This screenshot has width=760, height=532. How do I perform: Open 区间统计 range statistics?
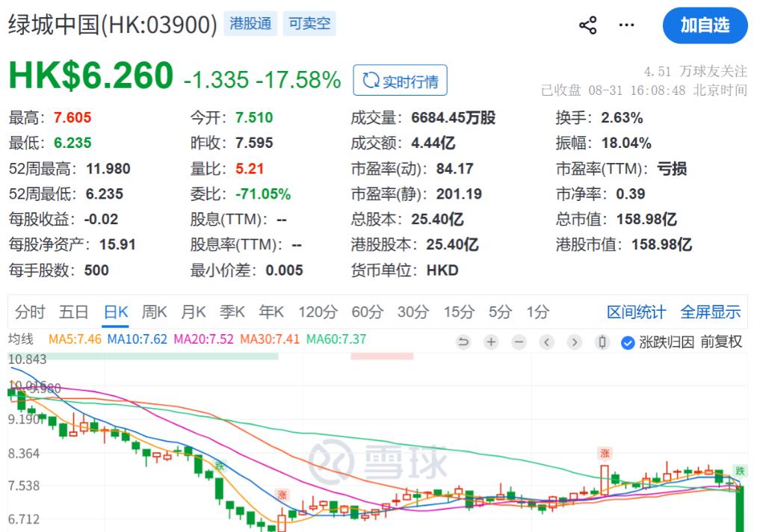[x=637, y=312]
